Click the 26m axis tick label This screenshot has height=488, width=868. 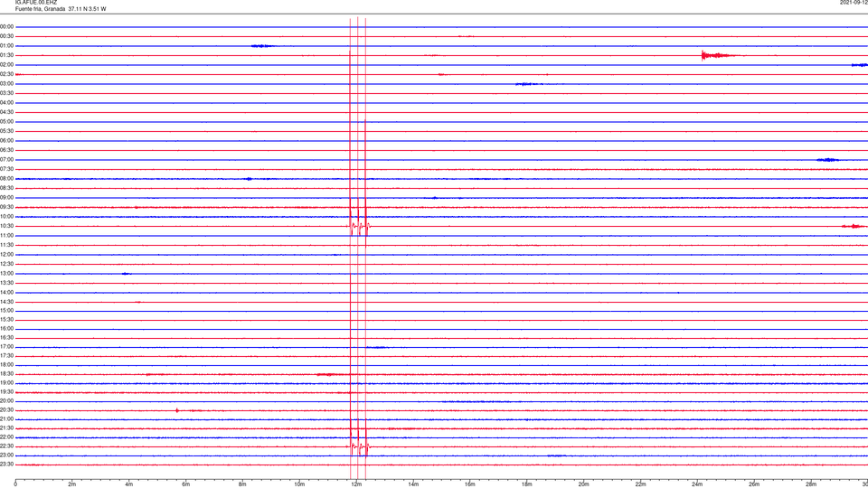(754, 484)
